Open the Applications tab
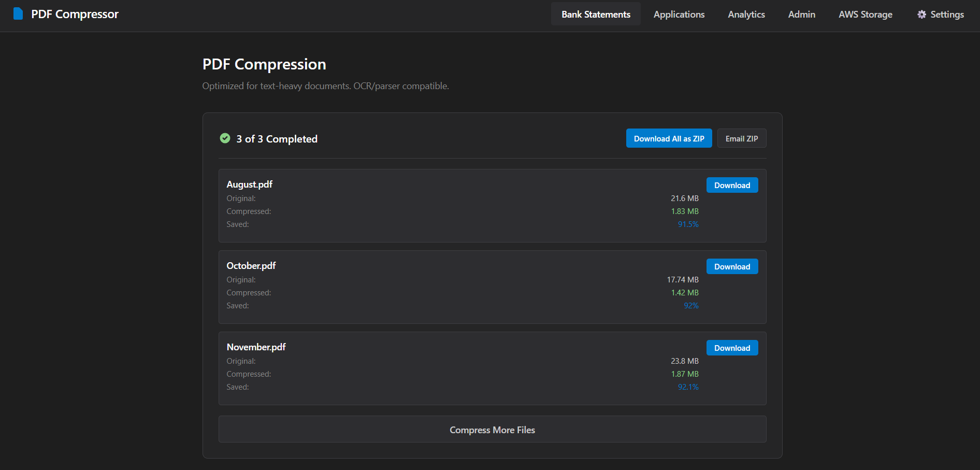The height and width of the screenshot is (470, 980). coord(679,15)
